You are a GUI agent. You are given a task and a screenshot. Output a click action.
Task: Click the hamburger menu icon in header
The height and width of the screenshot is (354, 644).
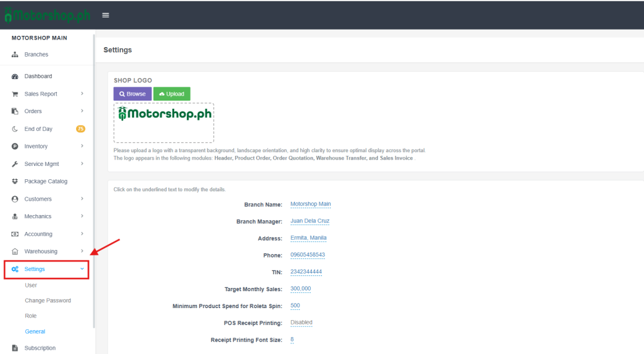point(106,15)
